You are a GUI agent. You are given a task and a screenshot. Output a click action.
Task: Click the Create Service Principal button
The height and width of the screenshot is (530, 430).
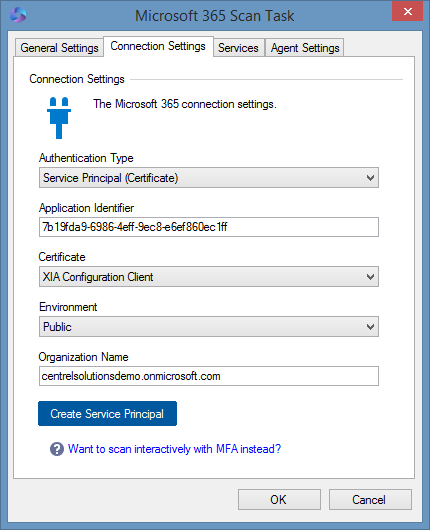point(107,413)
